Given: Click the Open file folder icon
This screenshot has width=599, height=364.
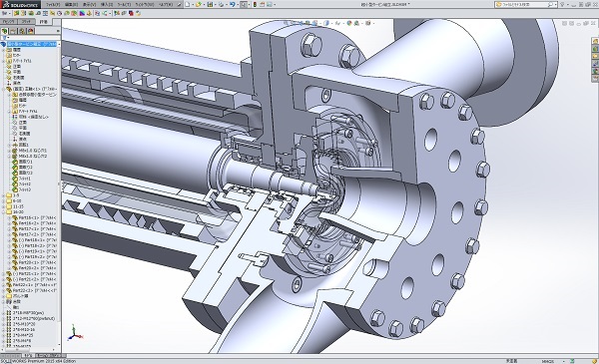Looking at the screenshot, I should tap(199, 4).
